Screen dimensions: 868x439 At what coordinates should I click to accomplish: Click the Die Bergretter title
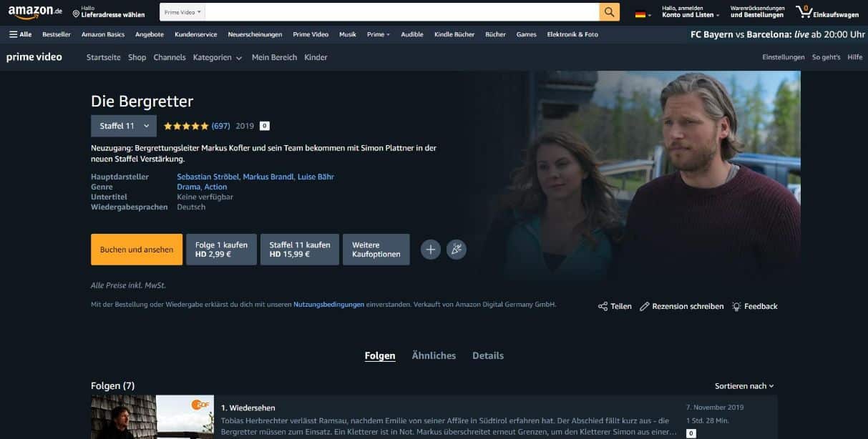pyautogui.click(x=142, y=102)
